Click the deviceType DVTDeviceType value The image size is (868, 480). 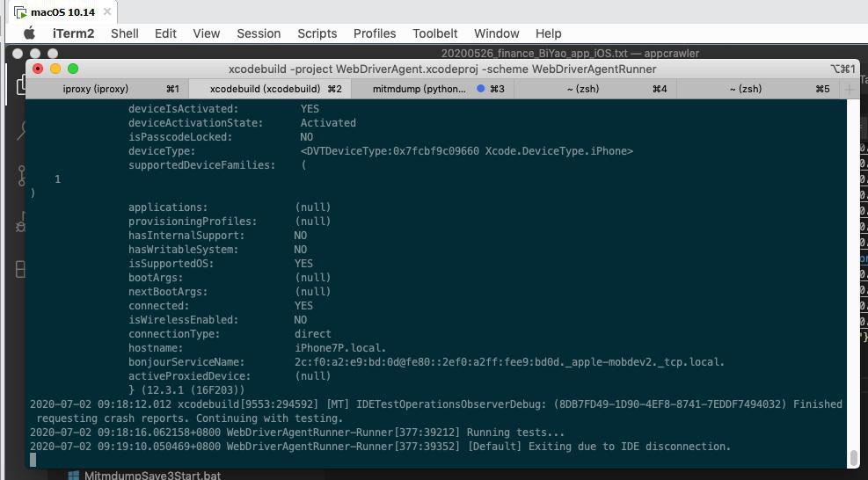(x=467, y=151)
